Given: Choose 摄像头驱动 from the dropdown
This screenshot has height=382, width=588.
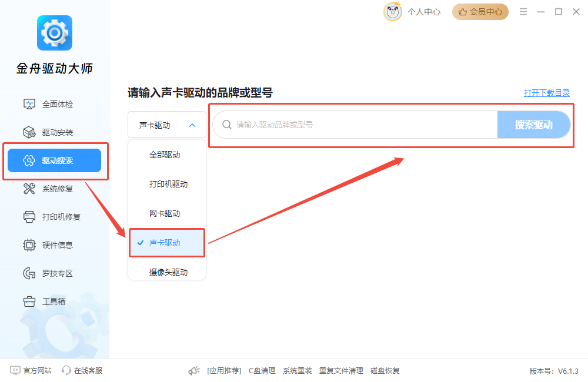Looking at the screenshot, I should pos(167,272).
